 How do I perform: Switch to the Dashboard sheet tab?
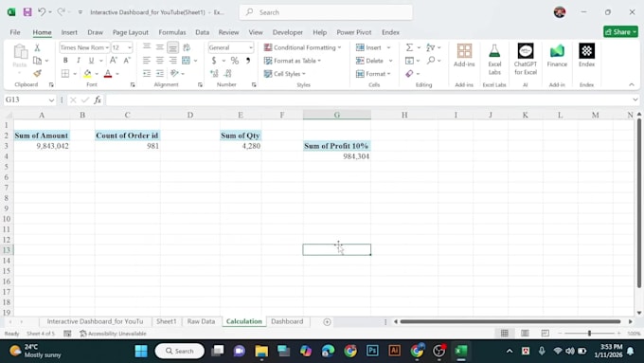pyautogui.click(x=287, y=321)
